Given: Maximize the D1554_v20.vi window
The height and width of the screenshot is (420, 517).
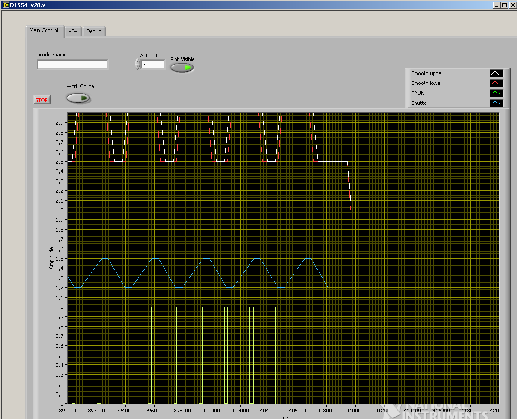Looking at the screenshot, I should (x=504, y=5).
